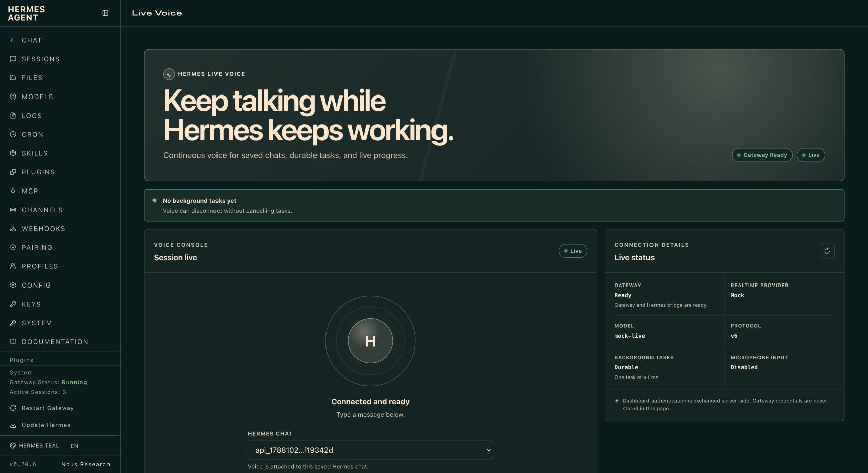Click the Gateway Ready status badge
The height and width of the screenshot is (473, 868).
coord(762,155)
